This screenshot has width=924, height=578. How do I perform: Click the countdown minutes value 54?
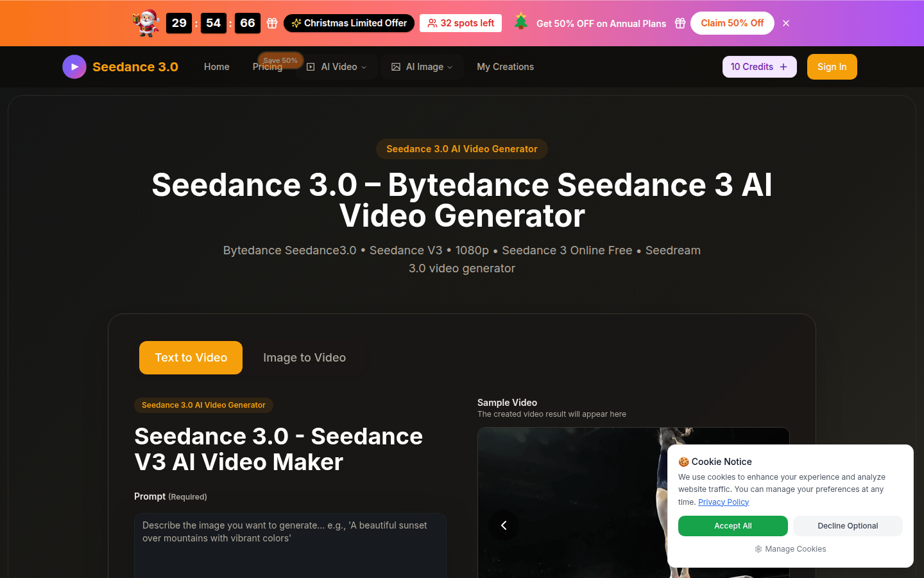pyautogui.click(x=214, y=23)
